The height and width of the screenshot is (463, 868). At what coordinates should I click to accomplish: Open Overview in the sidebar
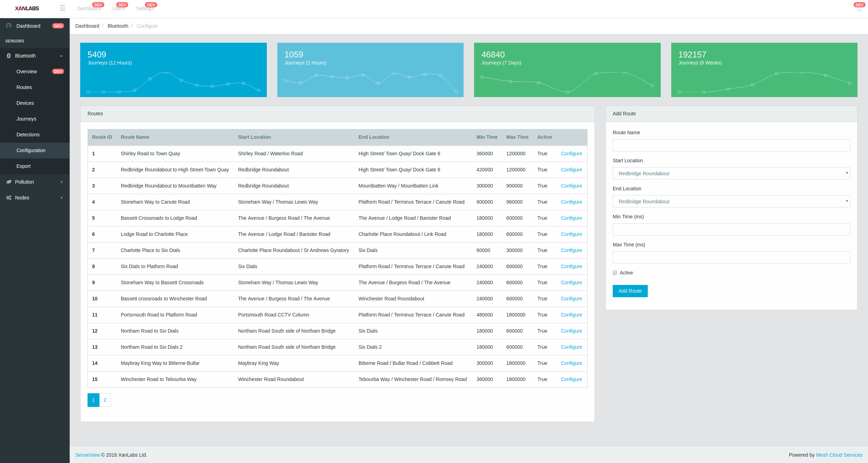pyautogui.click(x=35, y=72)
